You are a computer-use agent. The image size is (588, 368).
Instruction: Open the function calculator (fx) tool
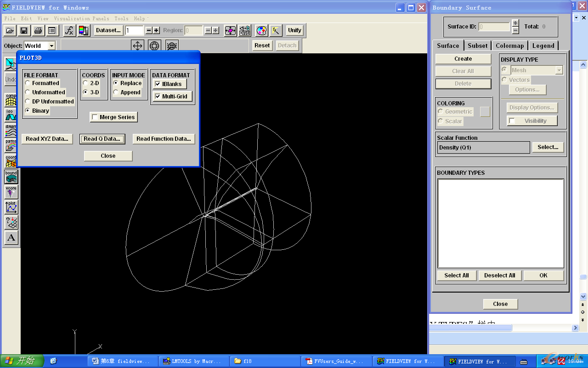[69, 30]
